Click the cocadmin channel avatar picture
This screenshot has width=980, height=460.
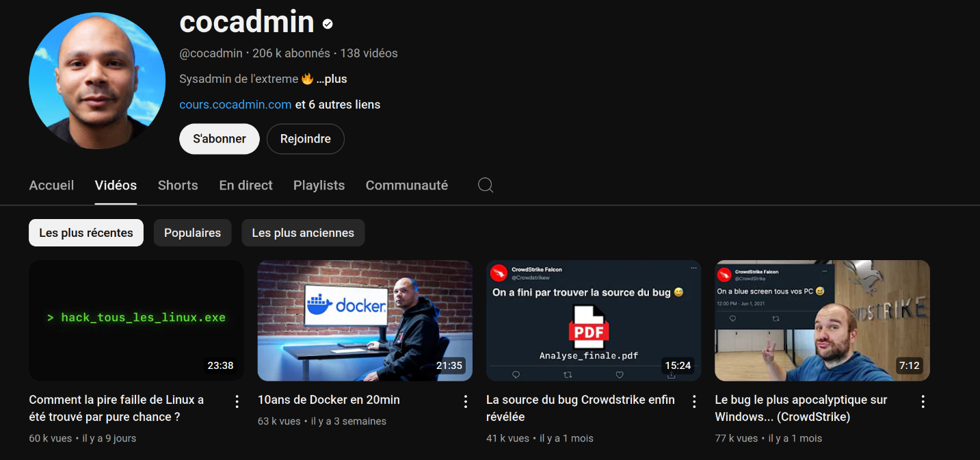(x=97, y=81)
